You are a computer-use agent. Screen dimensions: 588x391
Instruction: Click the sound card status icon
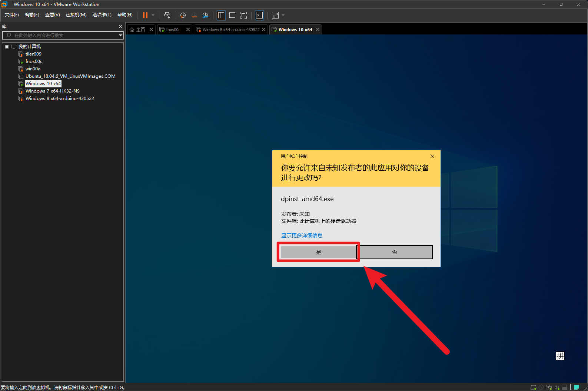(557, 387)
